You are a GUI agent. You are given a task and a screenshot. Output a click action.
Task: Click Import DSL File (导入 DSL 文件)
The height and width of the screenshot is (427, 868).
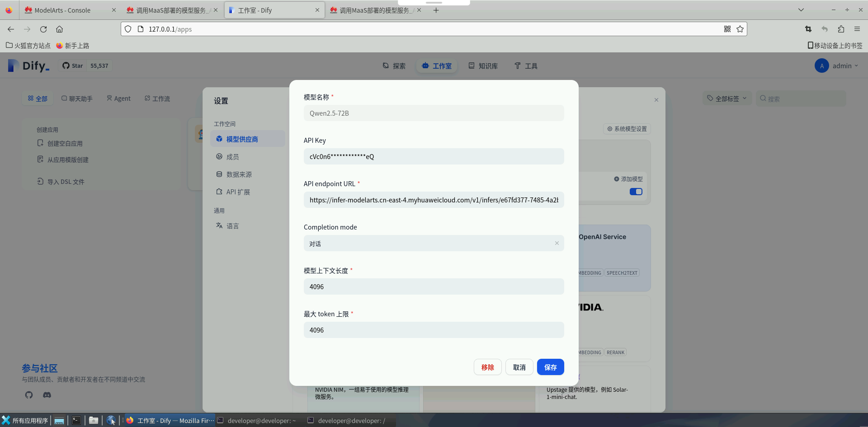click(61, 182)
